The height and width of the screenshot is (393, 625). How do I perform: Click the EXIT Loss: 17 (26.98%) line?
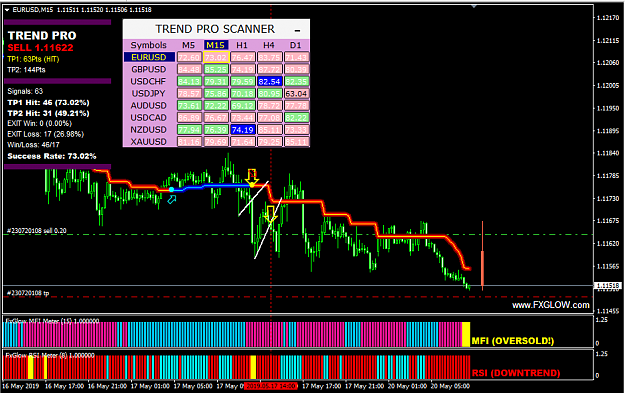(x=45, y=134)
